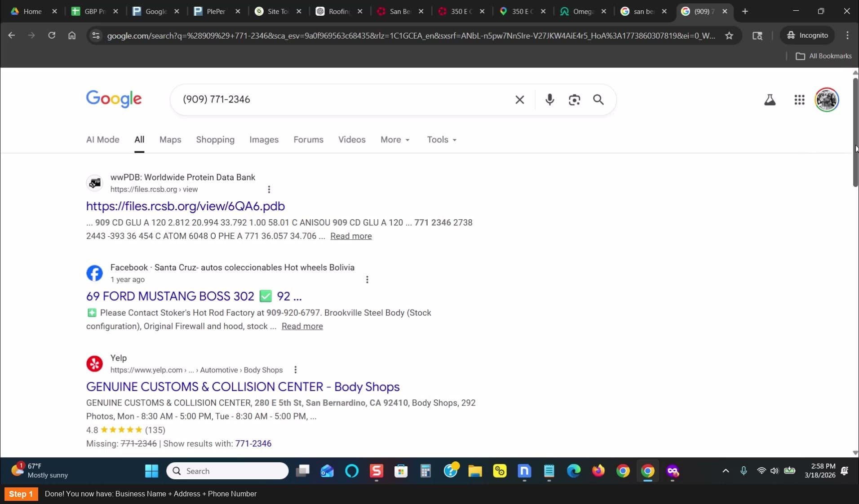This screenshot has height=504, width=859.
Task: Submit search with the magnifying glass icon
Action: (598, 100)
